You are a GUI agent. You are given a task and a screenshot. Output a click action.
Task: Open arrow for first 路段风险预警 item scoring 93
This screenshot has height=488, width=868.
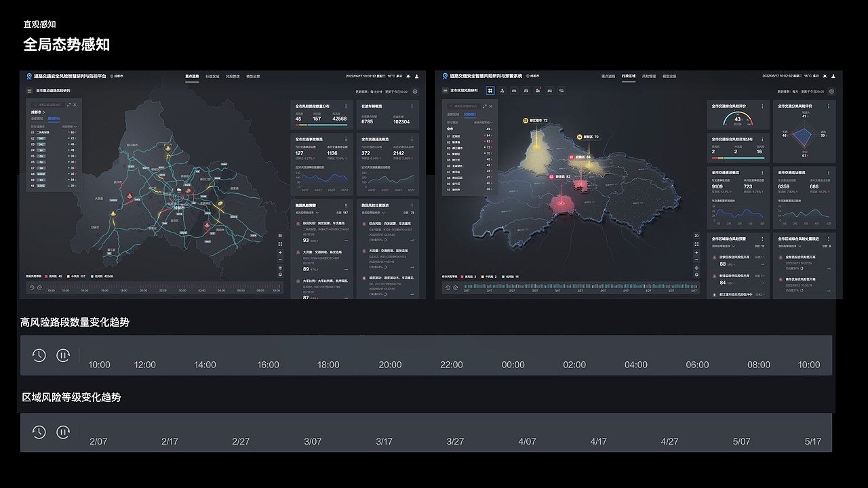pos(346,240)
